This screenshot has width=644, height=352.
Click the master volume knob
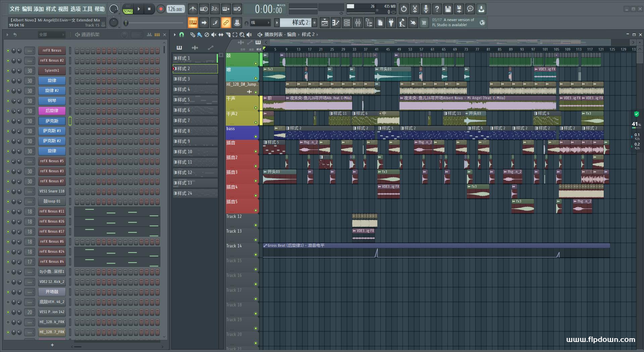coord(114,9)
